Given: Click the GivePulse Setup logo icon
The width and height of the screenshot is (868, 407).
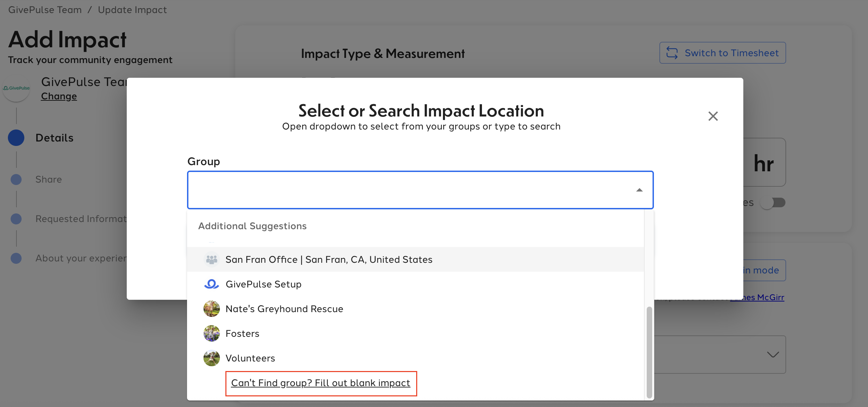Looking at the screenshot, I should click(212, 284).
